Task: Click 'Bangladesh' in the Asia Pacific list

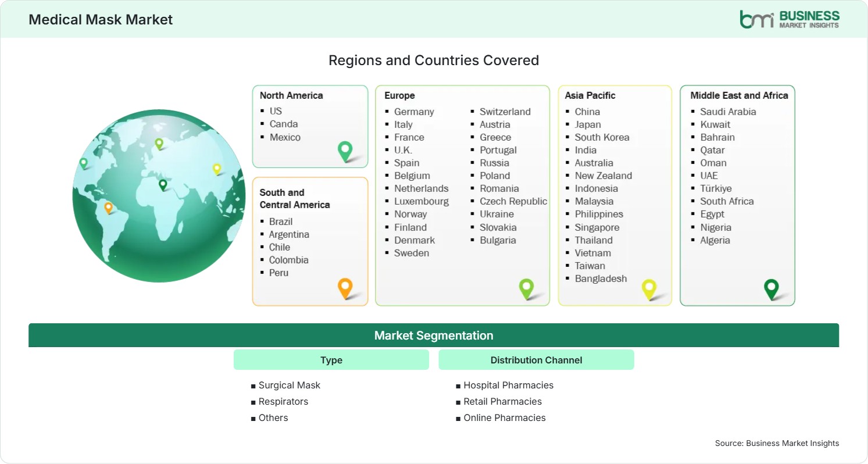Action: 601,279
